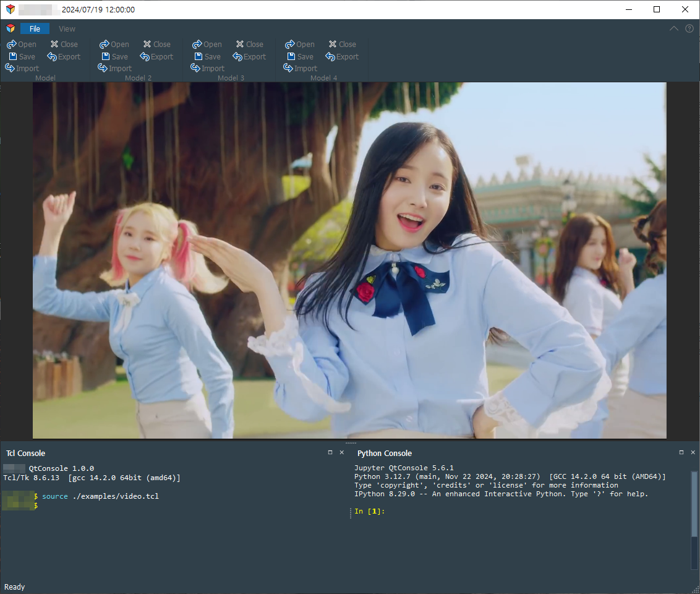Import into Model 4
Viewport: 700px width, 594px height.
(301, 68)
